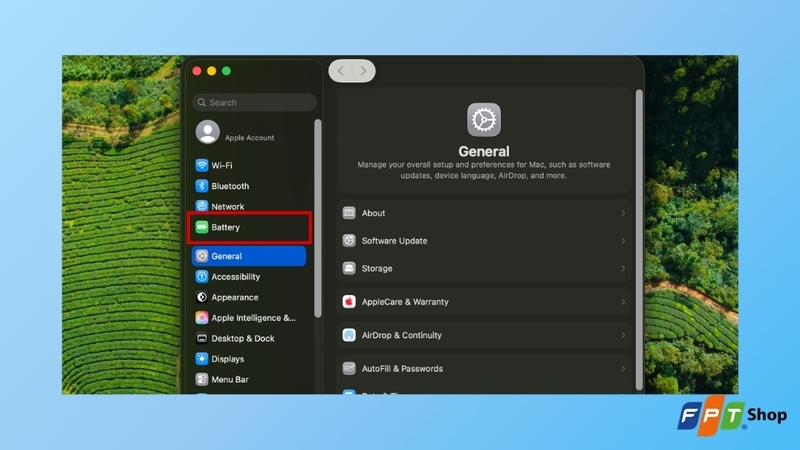Click the Network label in sidebar
Screen dimensions: 800x450
(228, 207)
